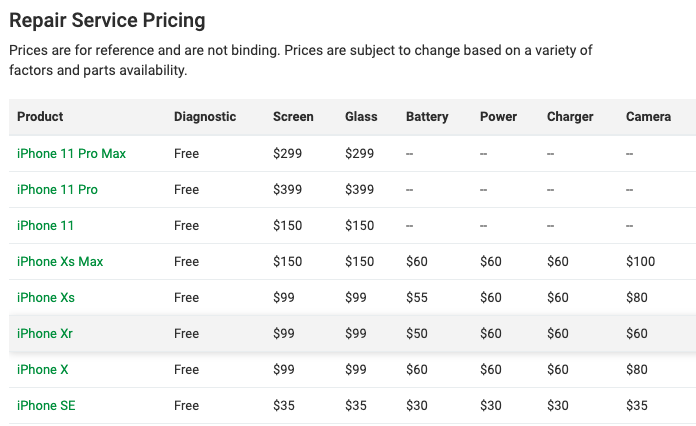Viewport: 696px width, 426px height.
Task: Click the iPhone 11 product link
Action: click(x=45, y=225)
